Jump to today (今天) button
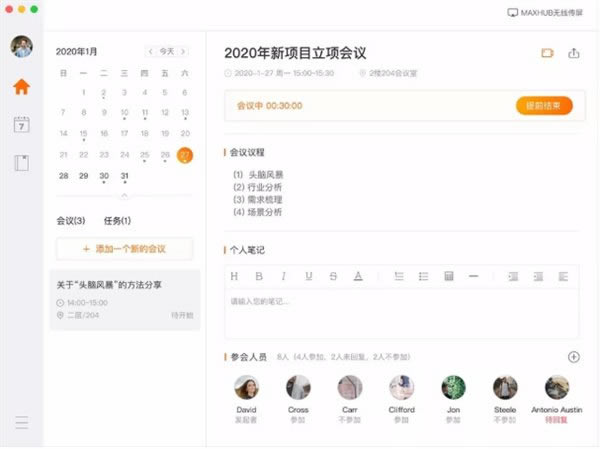 click(x=167, y=51)
